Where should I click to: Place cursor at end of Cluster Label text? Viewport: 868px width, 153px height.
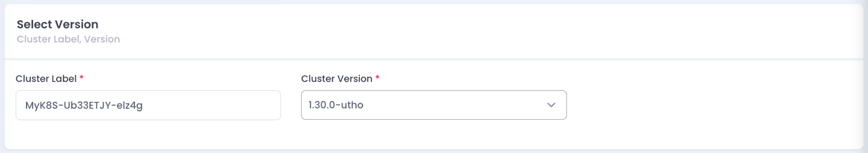click(144, 105)
